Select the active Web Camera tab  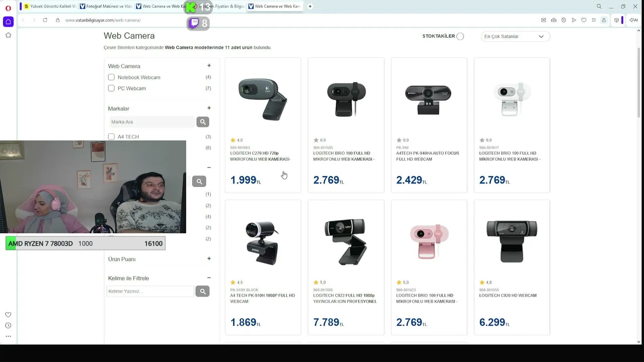275,7
